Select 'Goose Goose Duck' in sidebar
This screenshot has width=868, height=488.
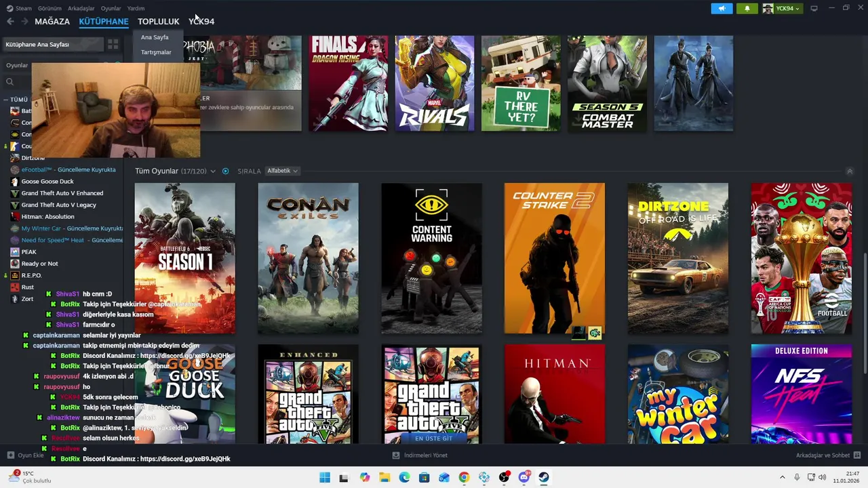tap(47, 182)
